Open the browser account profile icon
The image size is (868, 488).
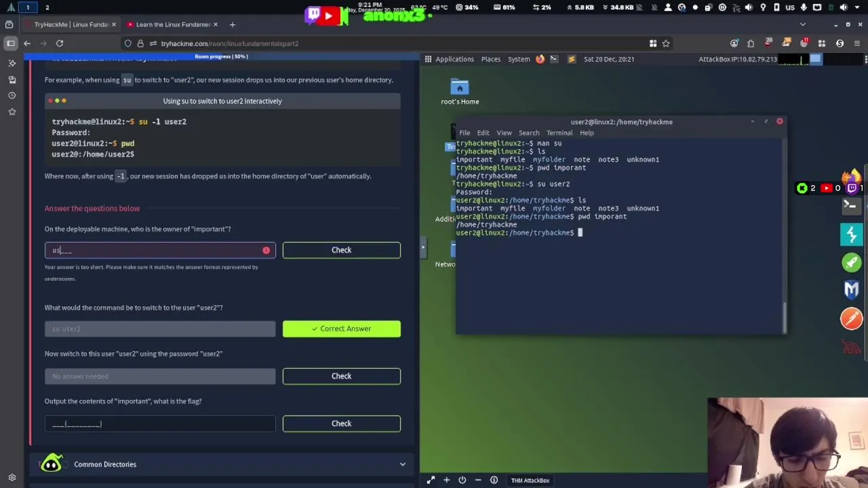(x=734, y=43)
